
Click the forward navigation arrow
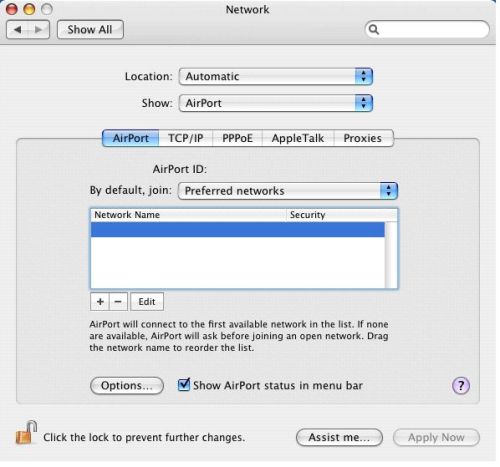pyautogui.click(x=39, y=30)
